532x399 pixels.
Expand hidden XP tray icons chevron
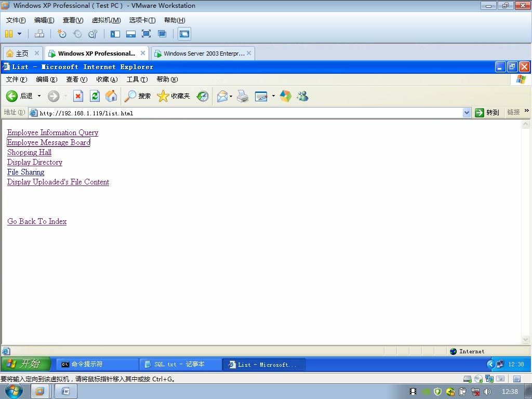pyautogui.click(x=490, y=364)
